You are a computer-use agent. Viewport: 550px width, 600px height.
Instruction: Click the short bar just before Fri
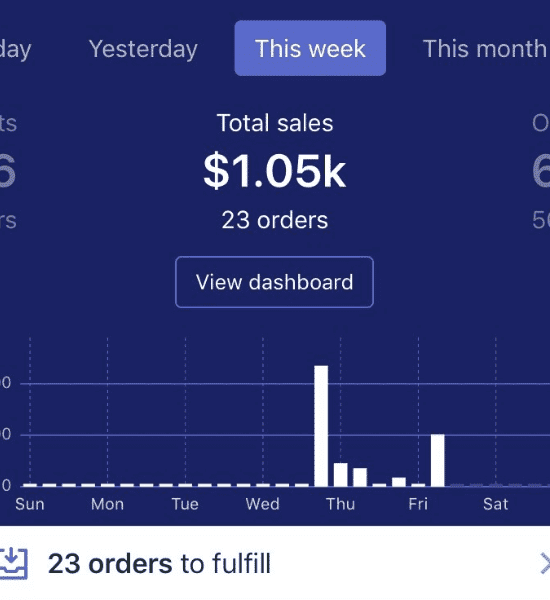pyautogui.click(x=399, y=482)
